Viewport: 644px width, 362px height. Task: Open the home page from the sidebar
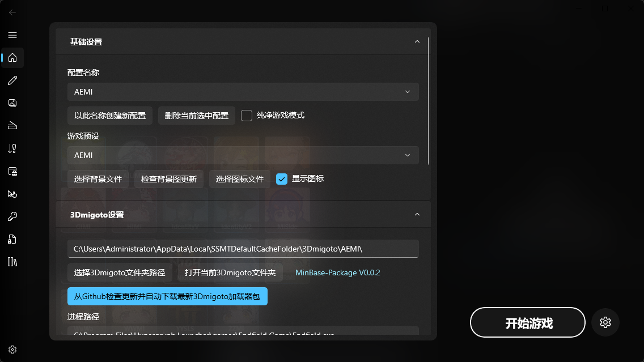(x=12, y=57)
